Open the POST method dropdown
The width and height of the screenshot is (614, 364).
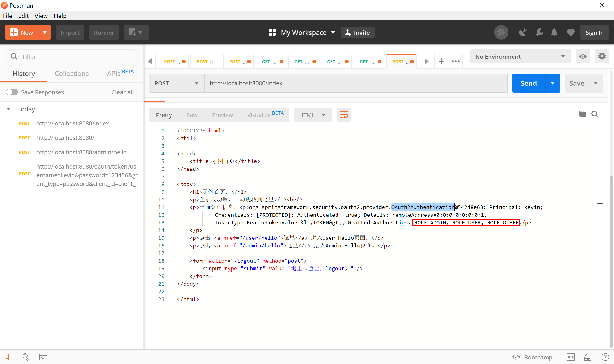[176, 83]
